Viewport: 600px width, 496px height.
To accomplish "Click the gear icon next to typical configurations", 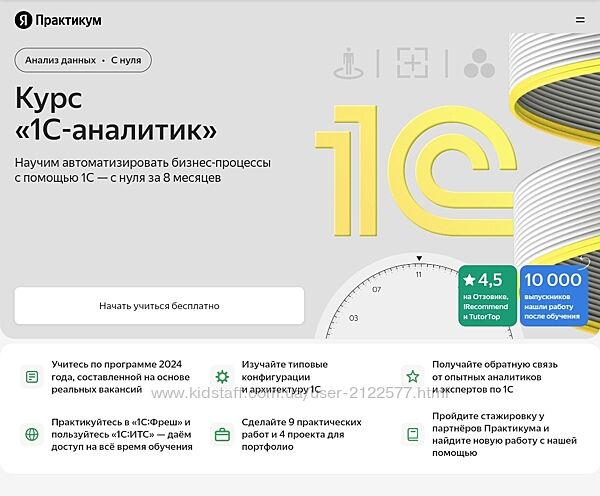I will coord(222,377).
